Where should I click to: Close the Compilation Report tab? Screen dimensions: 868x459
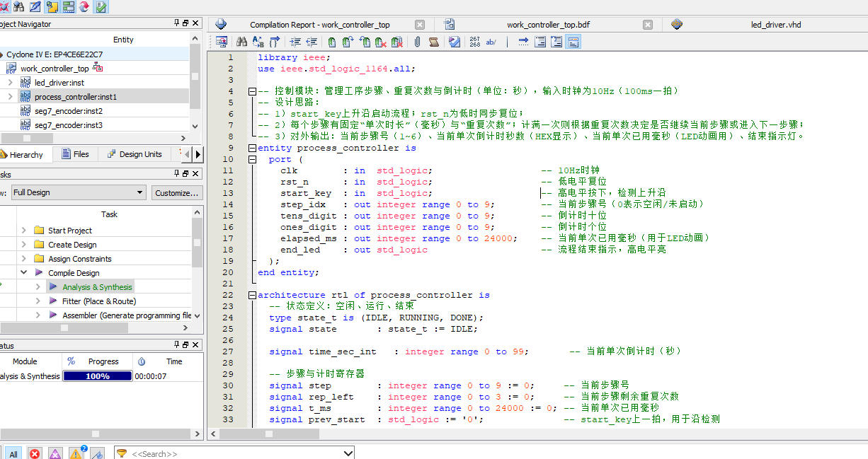420,25
